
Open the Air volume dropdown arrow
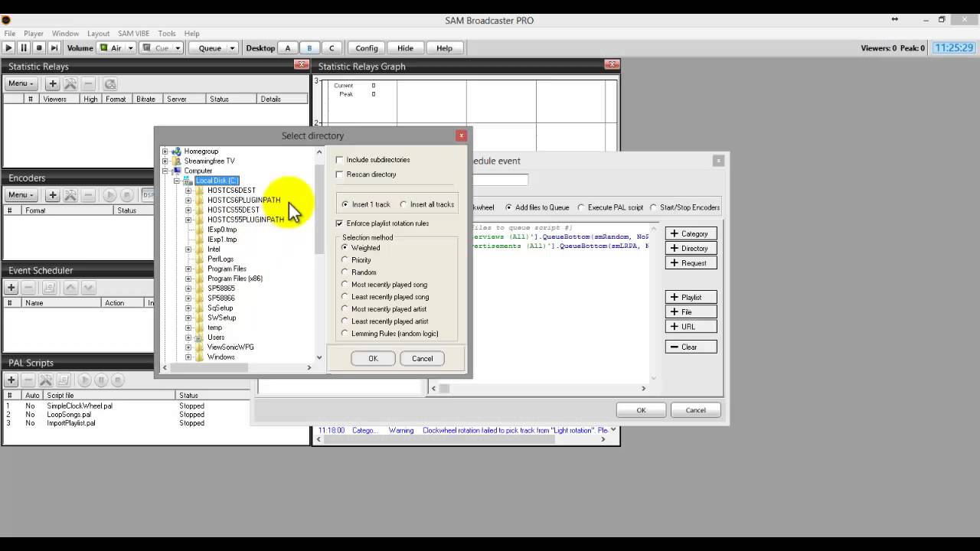pos(131,47)
